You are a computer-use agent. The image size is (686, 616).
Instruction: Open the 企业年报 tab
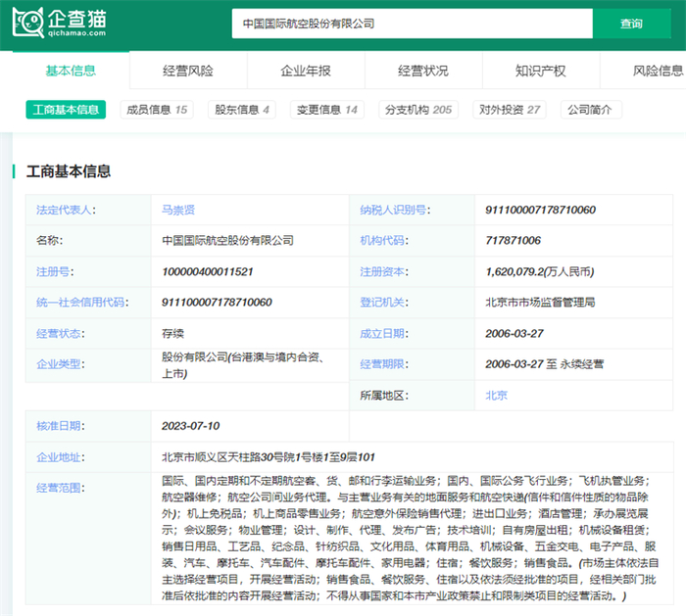point(306,71)
